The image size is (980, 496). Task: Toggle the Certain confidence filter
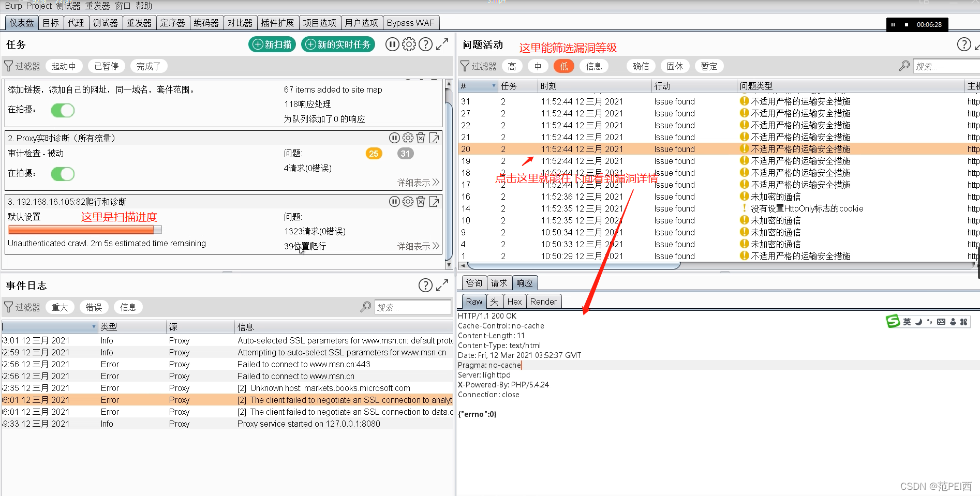point(641,66)
